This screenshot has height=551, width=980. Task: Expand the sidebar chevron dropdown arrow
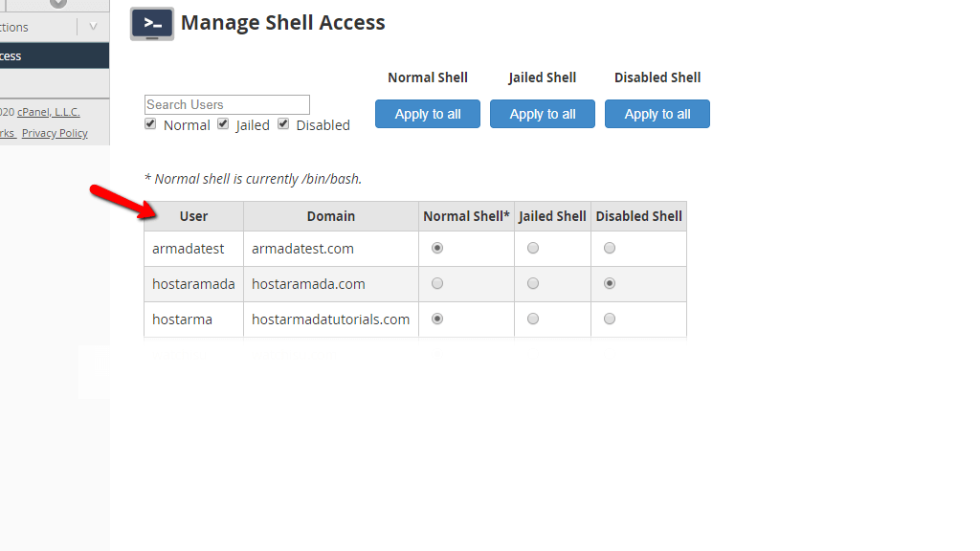[x=93, y=27]
